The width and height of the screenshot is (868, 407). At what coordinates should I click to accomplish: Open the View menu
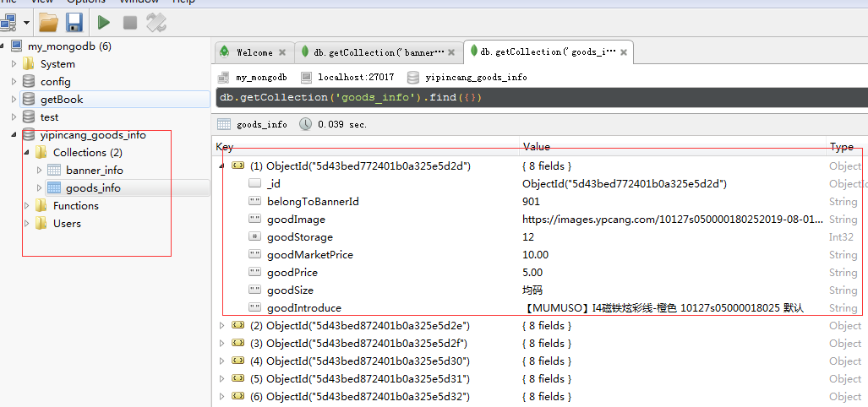click(x=42, y=2)
